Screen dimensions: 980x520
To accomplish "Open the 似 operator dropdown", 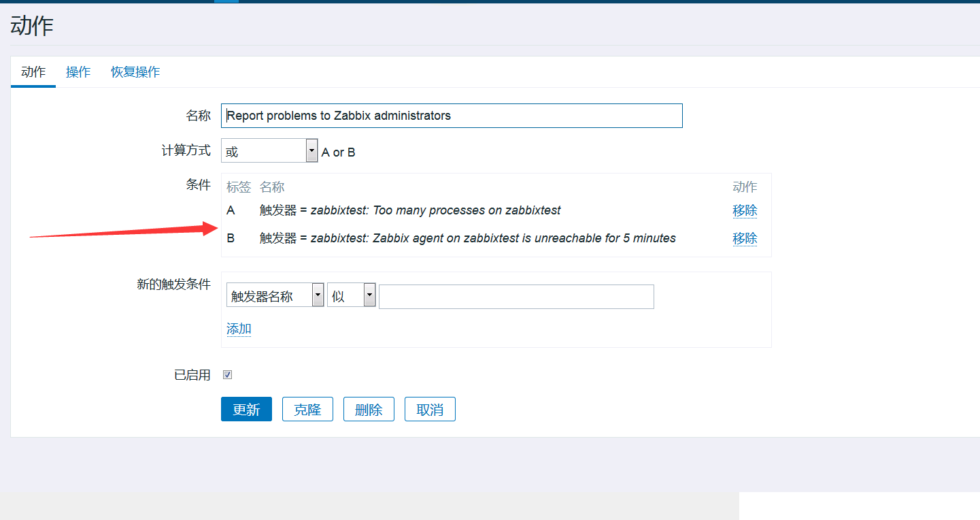I will [x=351, y=296].
